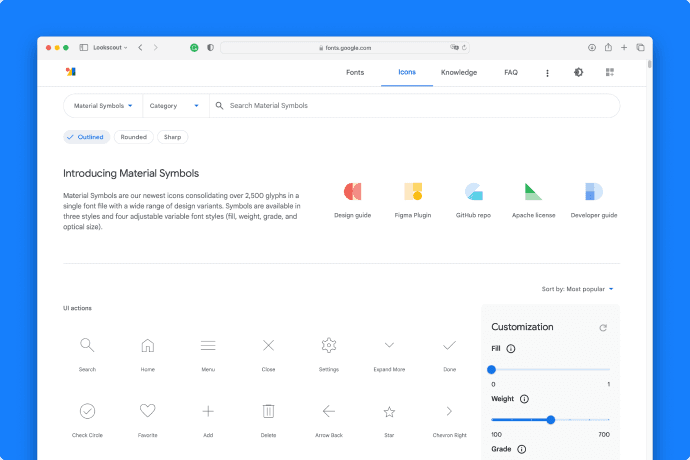The image size is (690, 460).
Task: Open the Settings gear icon tile
Action: (x=329, y=346)
